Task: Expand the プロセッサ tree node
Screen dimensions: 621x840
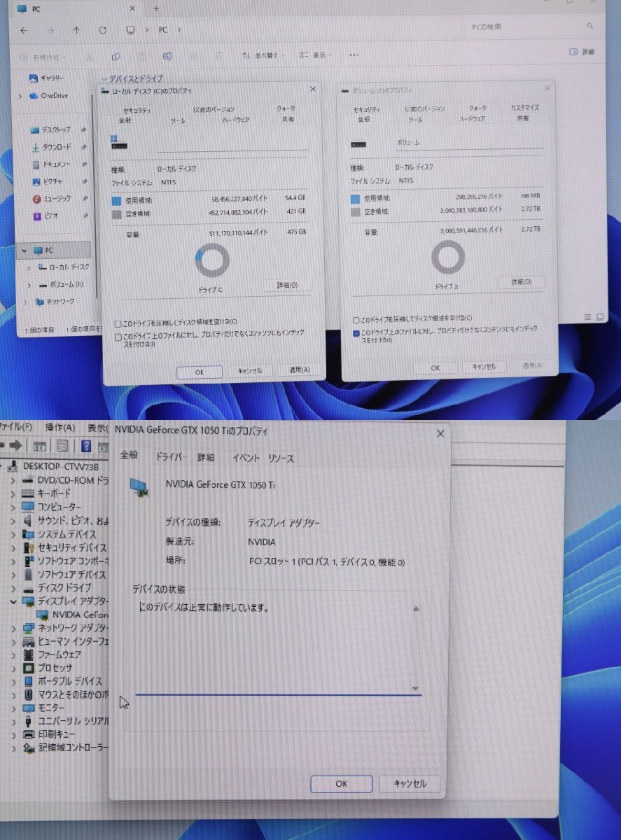Action: pyautogui.click(x=14, y=668)
